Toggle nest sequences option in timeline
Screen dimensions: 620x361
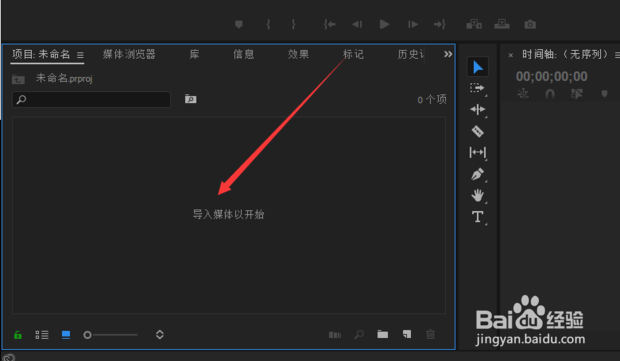(x=523, y=94)
